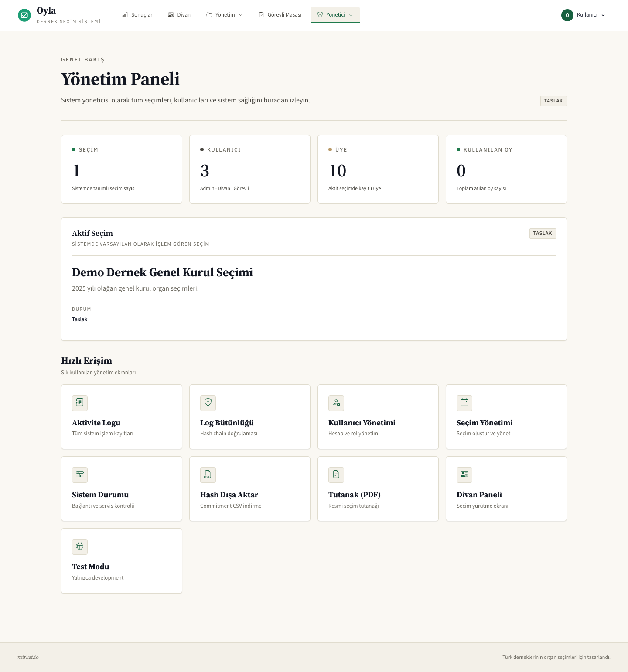Viewport: 628px width, 672px height.
Task: Click 'Sistemde tanımlı seçim sayısı' text
Action: tap(104, 188)
